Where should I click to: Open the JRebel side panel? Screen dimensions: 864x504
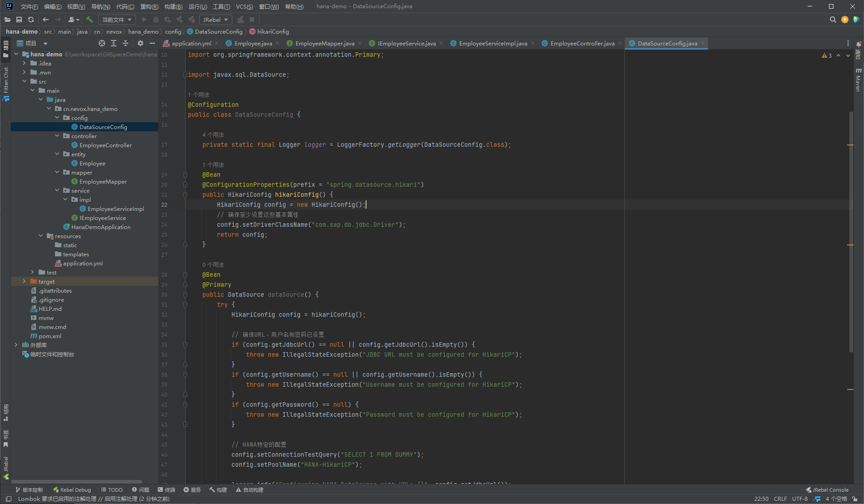6,468
